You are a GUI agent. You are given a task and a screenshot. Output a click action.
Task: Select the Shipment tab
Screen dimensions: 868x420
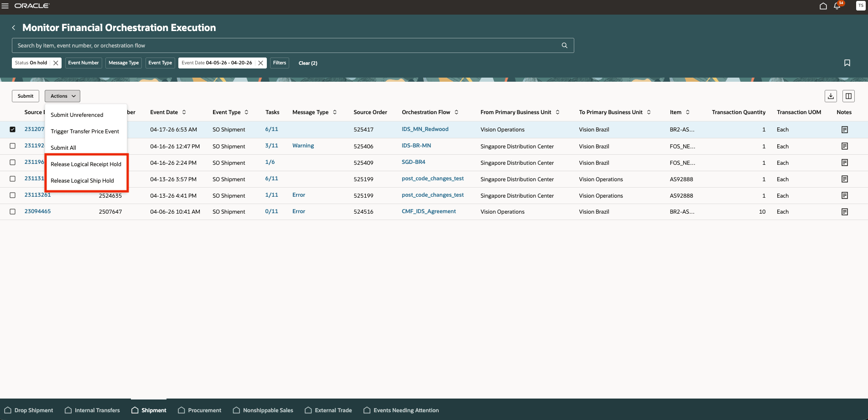pos(149,410)
